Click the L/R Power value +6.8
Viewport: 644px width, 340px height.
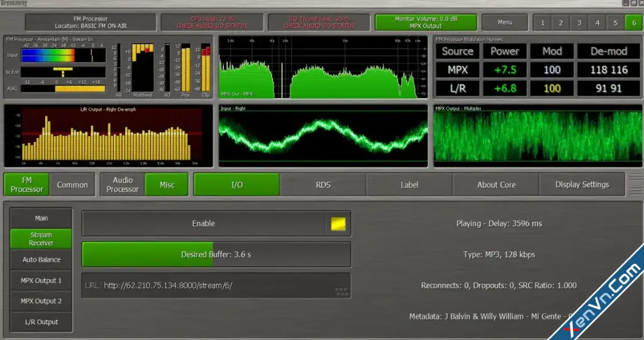(505, 88)
